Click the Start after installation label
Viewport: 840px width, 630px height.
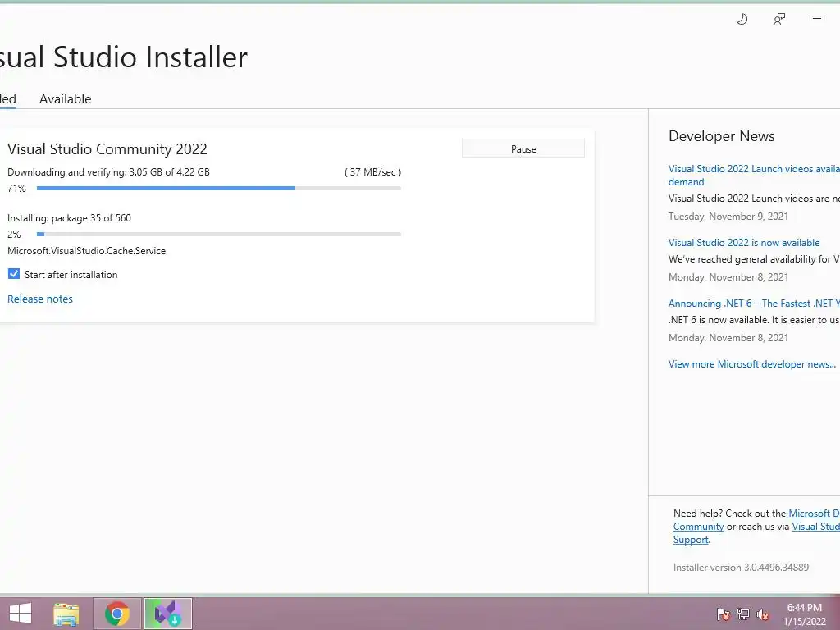click(x=71, y=274)
